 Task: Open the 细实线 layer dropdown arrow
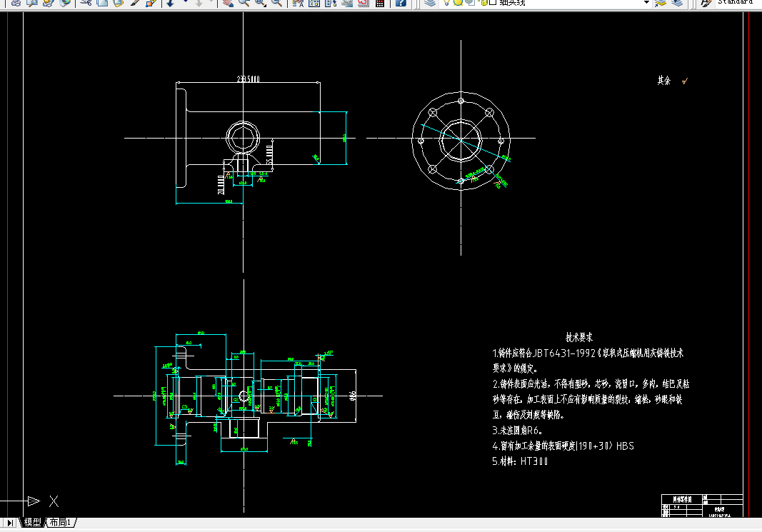point(646,2)
